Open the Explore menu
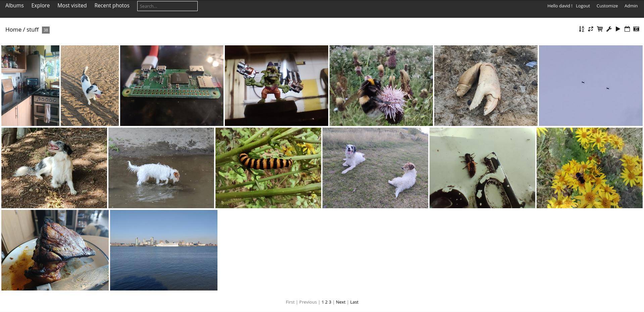The width and height of the screenshot is (644, 312). 40,5
